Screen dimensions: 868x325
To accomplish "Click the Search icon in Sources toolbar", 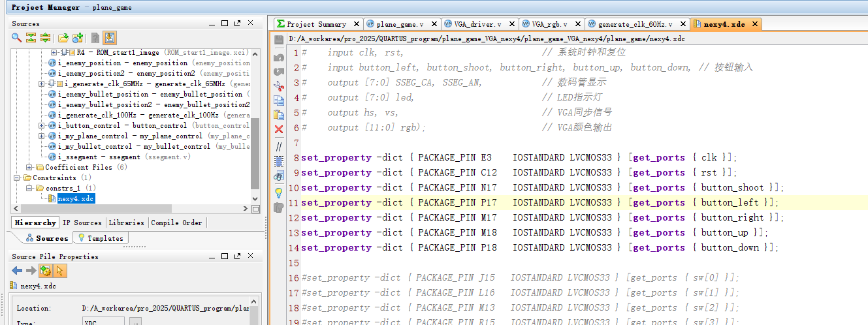I will (16, 38).
